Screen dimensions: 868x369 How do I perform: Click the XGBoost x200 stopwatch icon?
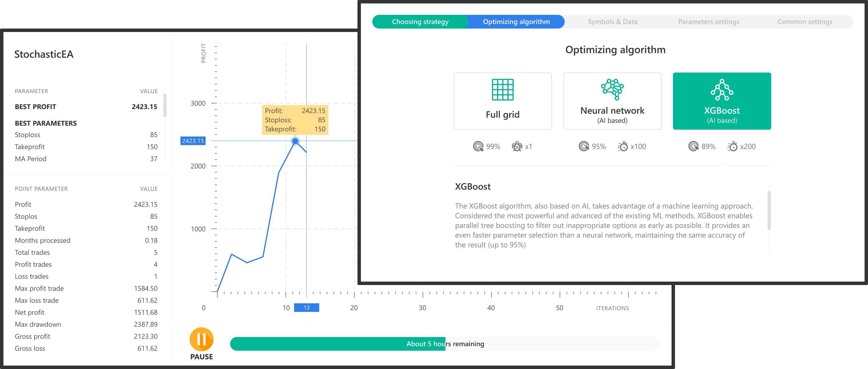tap(732, 147)
